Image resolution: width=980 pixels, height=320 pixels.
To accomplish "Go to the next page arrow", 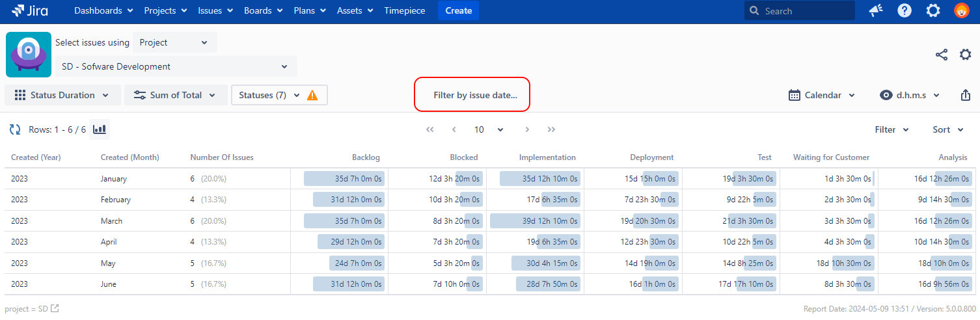I will [x=527, y=129].
